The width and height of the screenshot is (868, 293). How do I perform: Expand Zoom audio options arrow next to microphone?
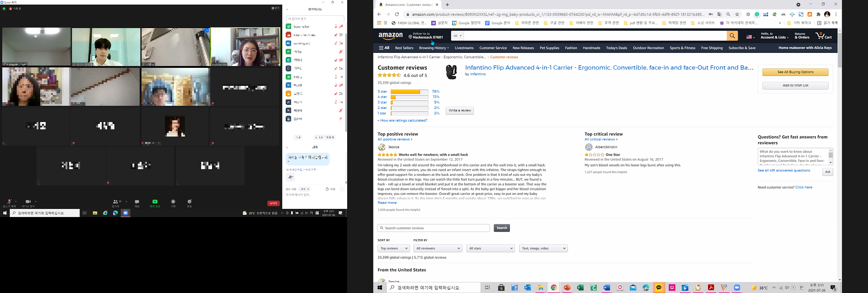click(x=16, y=202)
